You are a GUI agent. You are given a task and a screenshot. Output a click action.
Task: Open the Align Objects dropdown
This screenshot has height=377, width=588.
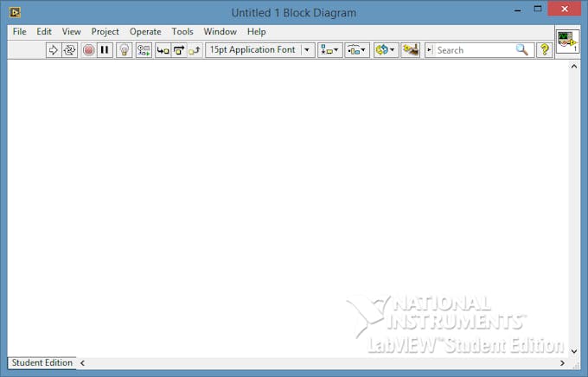[x=330, y=50]
